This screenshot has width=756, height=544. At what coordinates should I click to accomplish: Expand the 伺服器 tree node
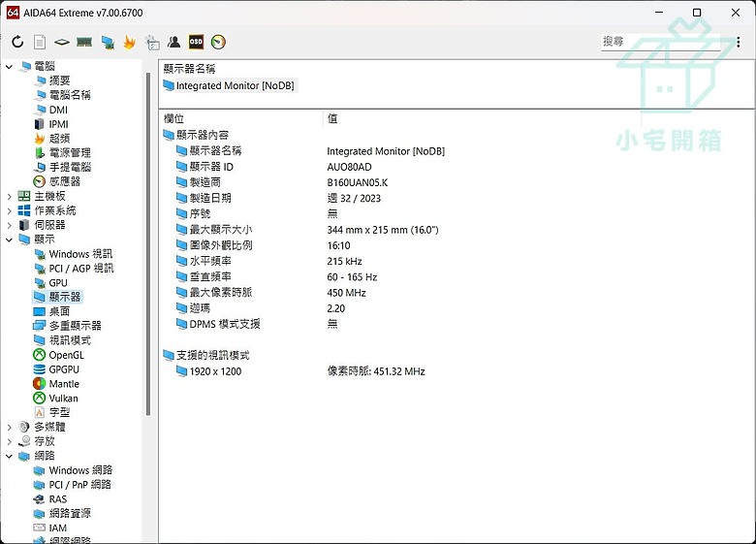[9, 225]
